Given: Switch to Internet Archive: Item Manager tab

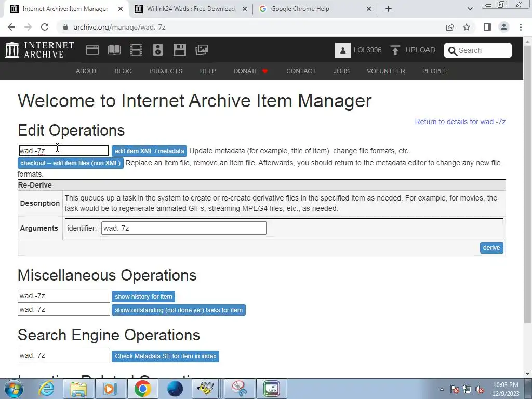Looking at the screenshot, I should [x=65, y=9].
